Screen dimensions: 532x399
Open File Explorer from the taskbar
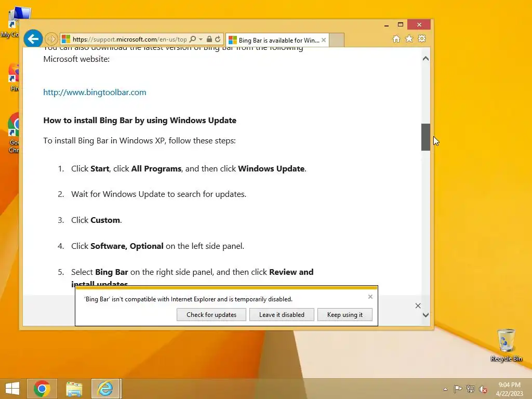[x=74, y=389]
